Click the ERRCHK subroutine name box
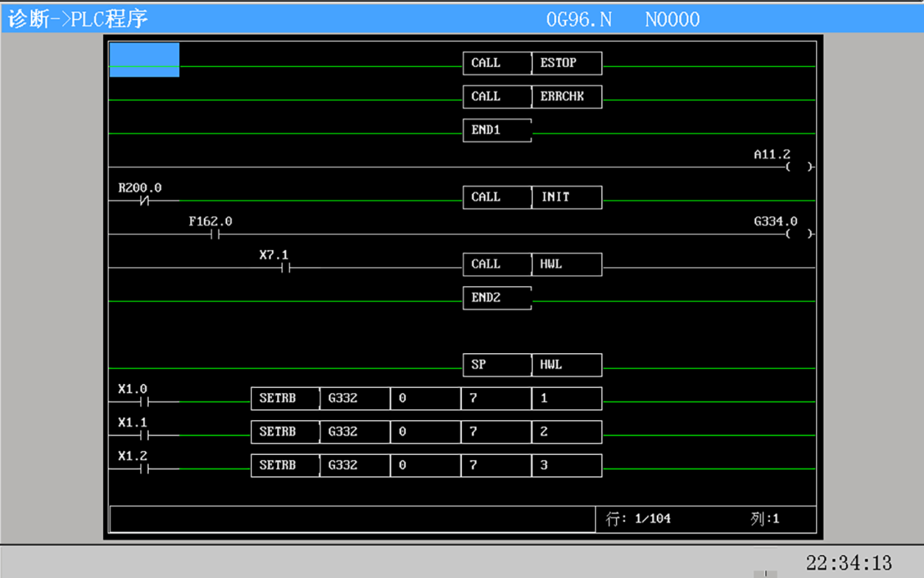 pos(567,97)
